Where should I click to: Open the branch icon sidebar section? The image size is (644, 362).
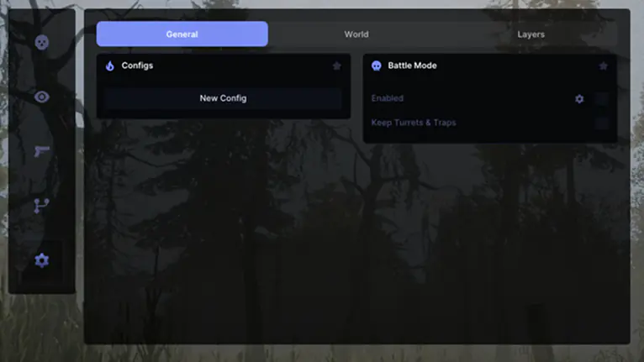point(41,206)
